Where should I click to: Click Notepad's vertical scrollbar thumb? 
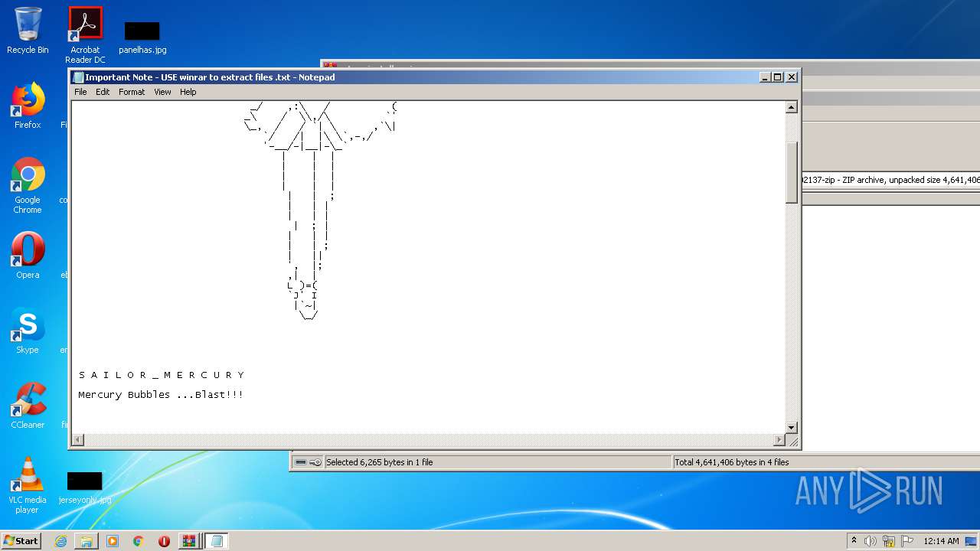coord(792,172)
